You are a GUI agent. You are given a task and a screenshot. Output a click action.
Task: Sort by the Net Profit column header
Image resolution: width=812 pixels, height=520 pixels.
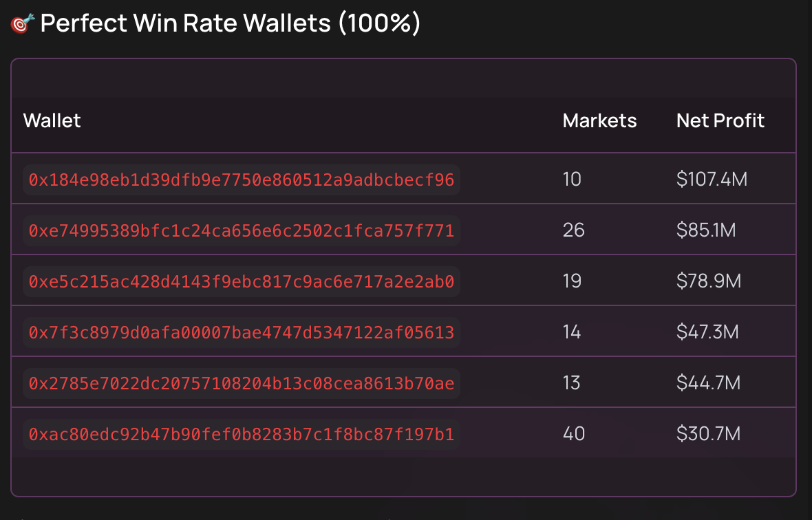point(720,121)
